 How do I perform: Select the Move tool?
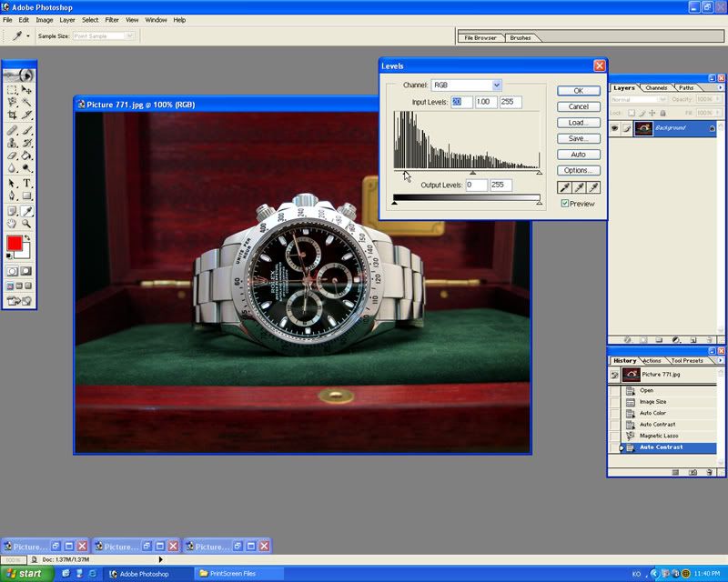26,89
